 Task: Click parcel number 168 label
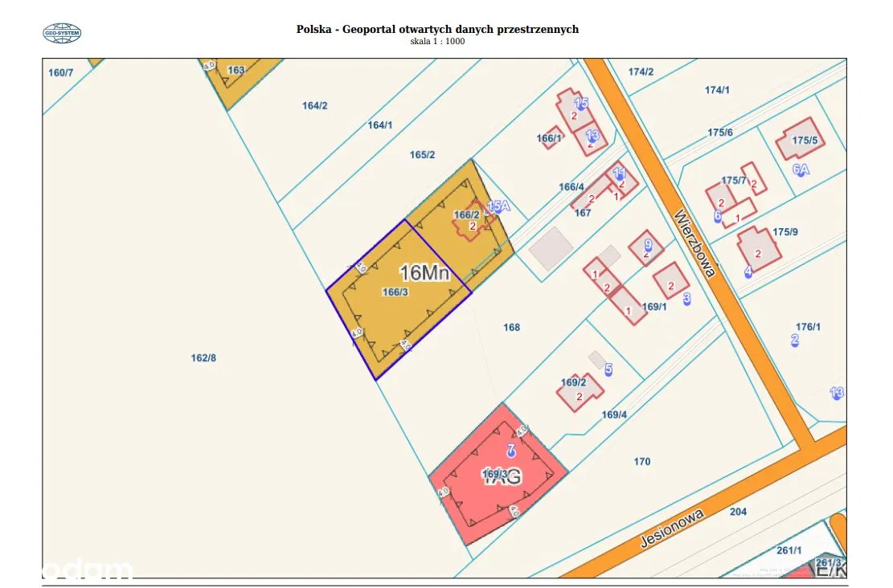(x=511, y=327)
